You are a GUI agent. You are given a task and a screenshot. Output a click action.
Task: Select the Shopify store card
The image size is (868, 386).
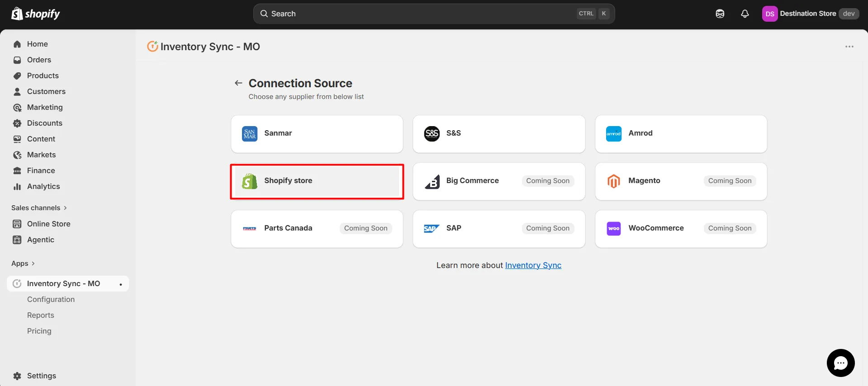click(317, 181)
